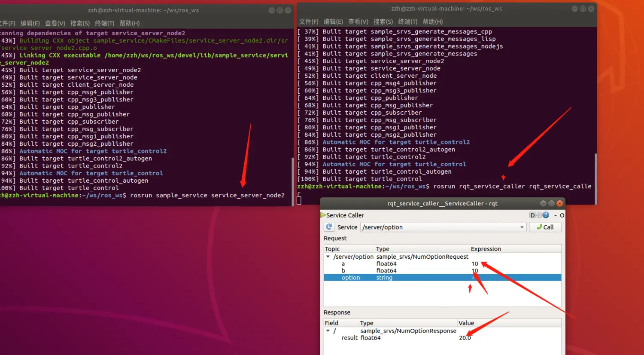Screen dimensions: 644x355
Task: Open 帮助(H) menu in right terminal
Action: point(432,21)
